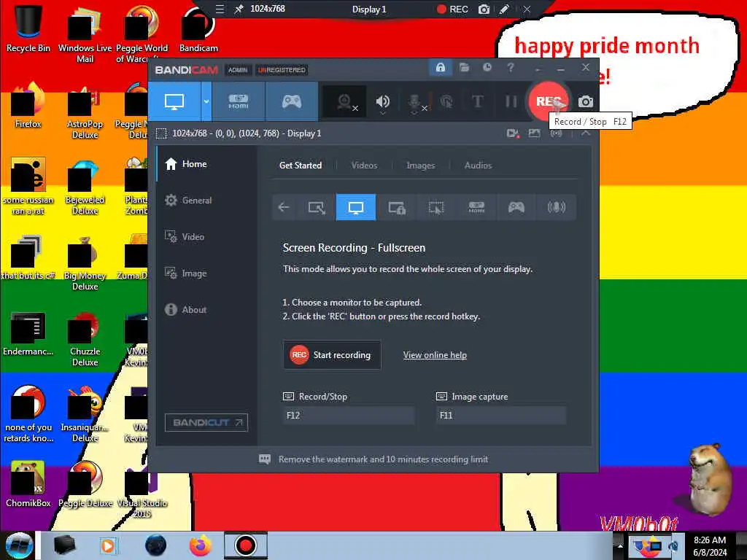Viewport: 747px width, 560px height.
Task: Switch to Audios tab
Action: (x=478, y=166)
